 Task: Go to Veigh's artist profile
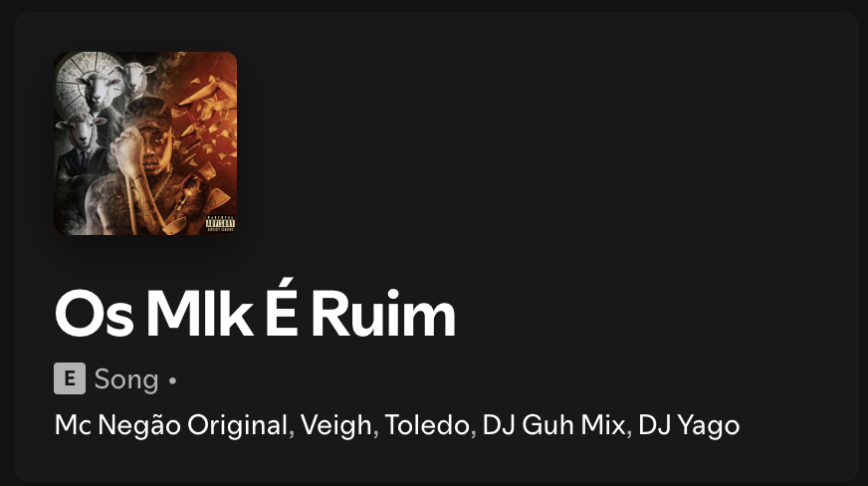(336, 425)
